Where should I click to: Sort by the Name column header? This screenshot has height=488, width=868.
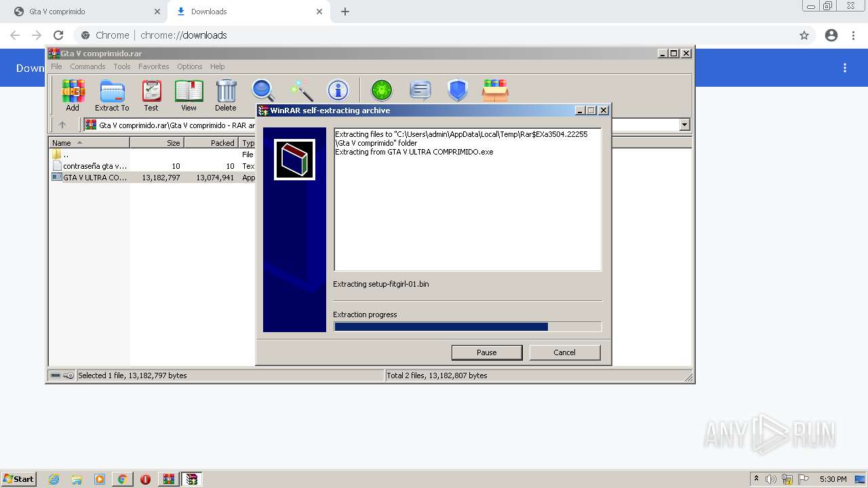89,142
